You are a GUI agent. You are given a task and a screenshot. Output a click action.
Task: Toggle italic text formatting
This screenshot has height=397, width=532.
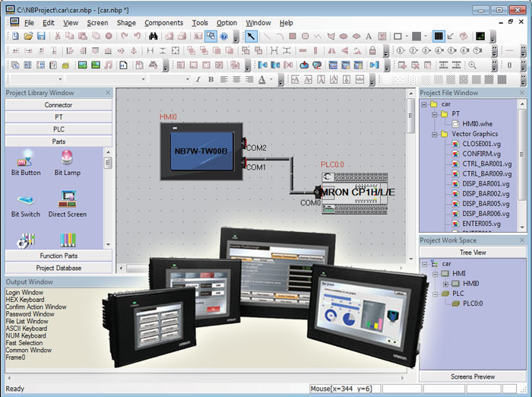198,79
